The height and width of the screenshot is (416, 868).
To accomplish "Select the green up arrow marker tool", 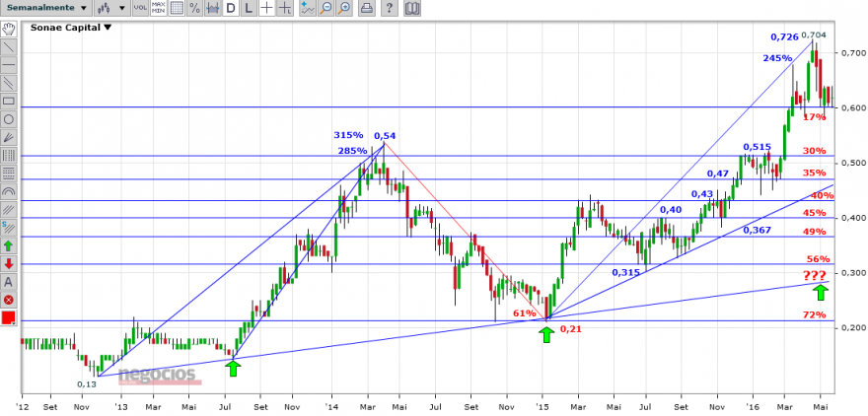I will pyautogui.click(x=9, y=246).
